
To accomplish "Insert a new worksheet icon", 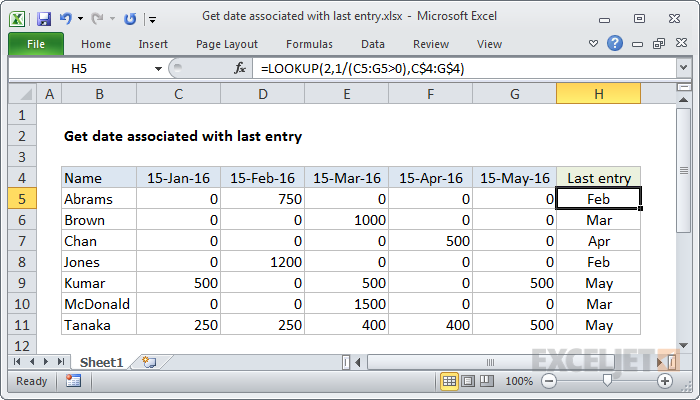I will (149, 362).
